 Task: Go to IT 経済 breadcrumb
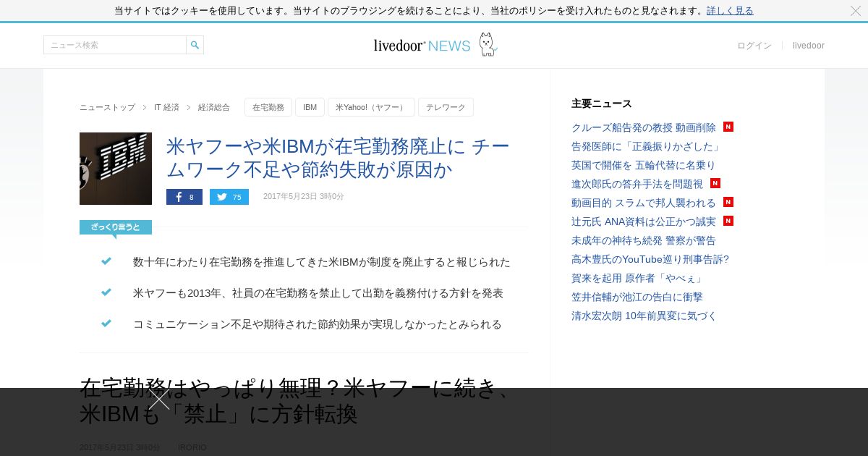166,107
